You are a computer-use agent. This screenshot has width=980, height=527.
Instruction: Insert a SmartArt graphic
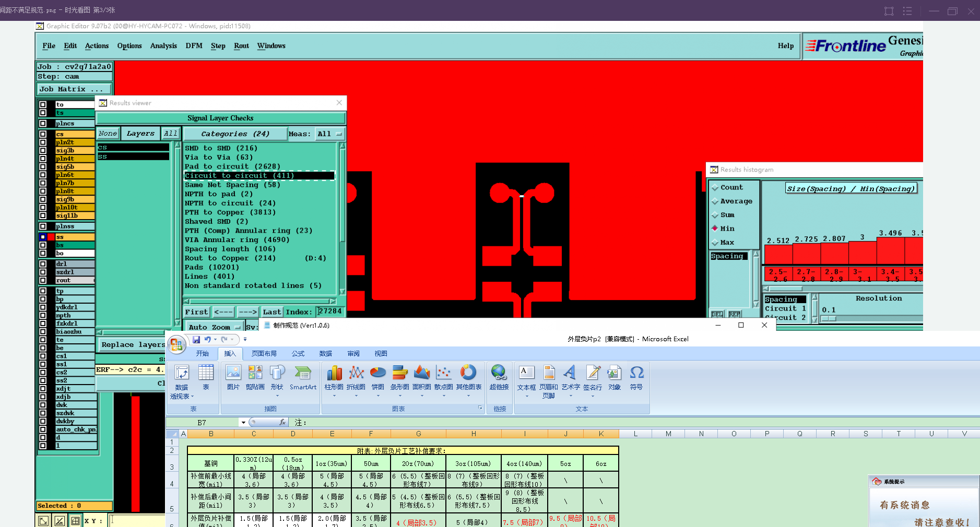(x=303, y=378)
